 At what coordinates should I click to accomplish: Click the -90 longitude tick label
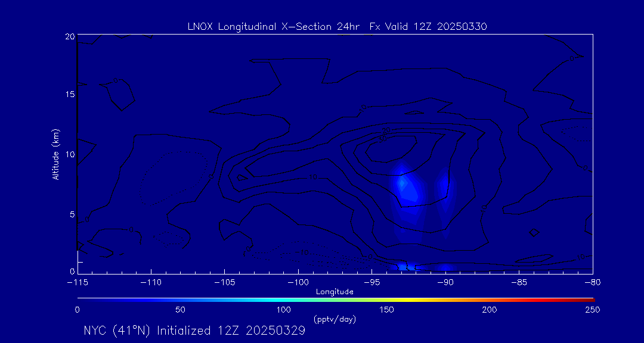pos(445,283)
